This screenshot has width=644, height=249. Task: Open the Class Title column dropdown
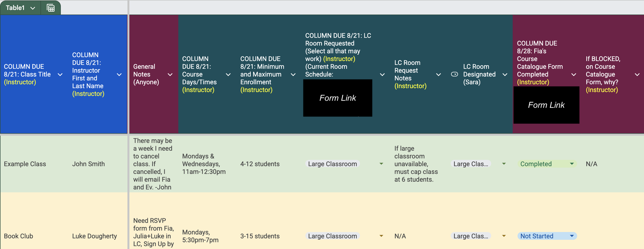tap(60, 75)
